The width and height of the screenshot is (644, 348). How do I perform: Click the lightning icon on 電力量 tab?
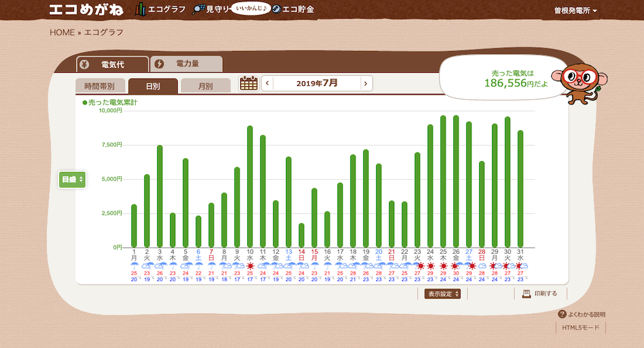159,64
